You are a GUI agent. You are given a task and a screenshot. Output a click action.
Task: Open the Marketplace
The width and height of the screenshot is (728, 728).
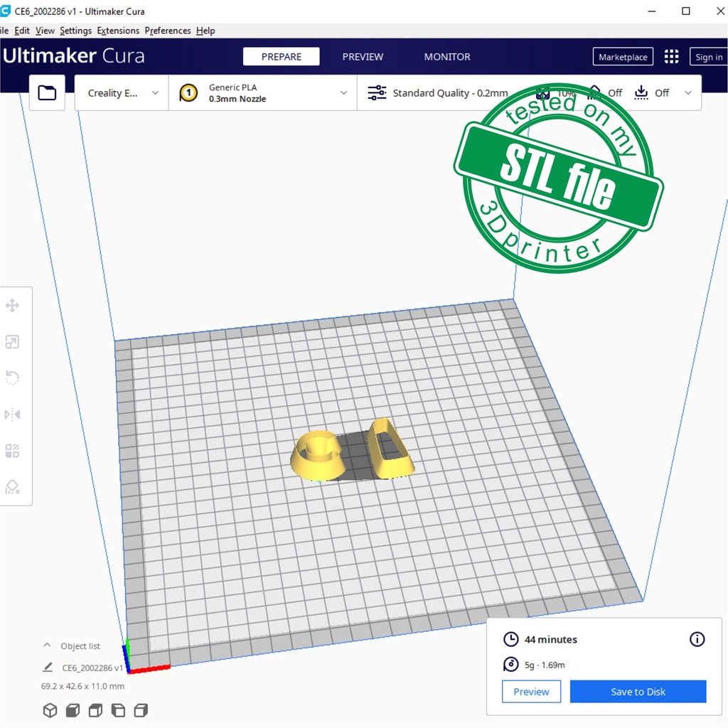[623, 57]
